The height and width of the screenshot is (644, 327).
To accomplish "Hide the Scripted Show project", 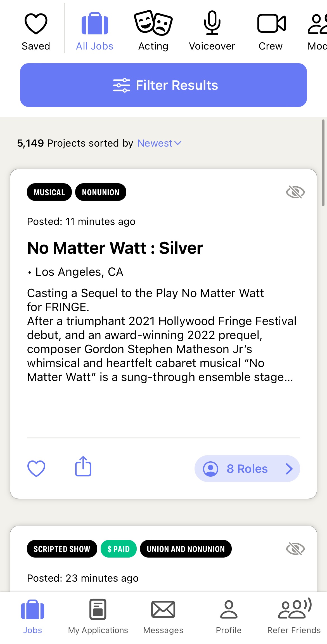I will (x=295, y=549).
